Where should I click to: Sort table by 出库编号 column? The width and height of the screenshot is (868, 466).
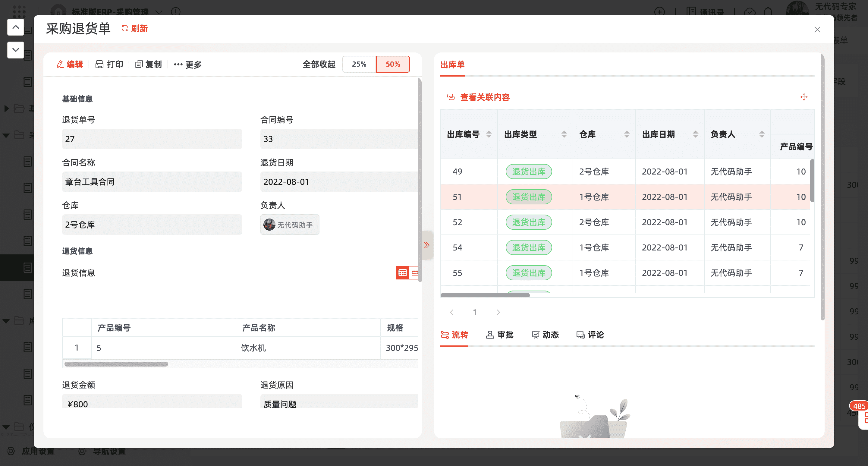pos(489,134)
